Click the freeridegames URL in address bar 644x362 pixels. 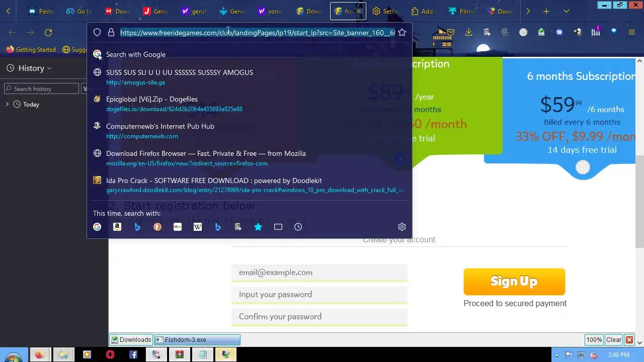[x=257, y=33]
